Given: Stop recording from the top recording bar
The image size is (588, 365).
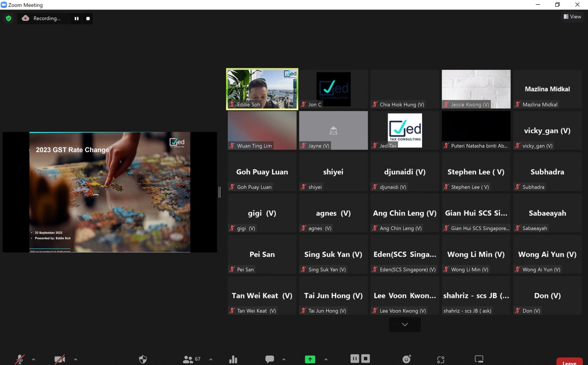Looking at the screenshot, I should pyautogui.click(x=88, y=19).
